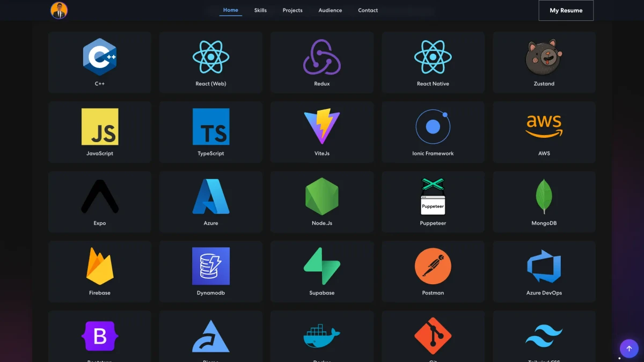Select the blue TypeScript TS icon

click(x=211, y=127)
